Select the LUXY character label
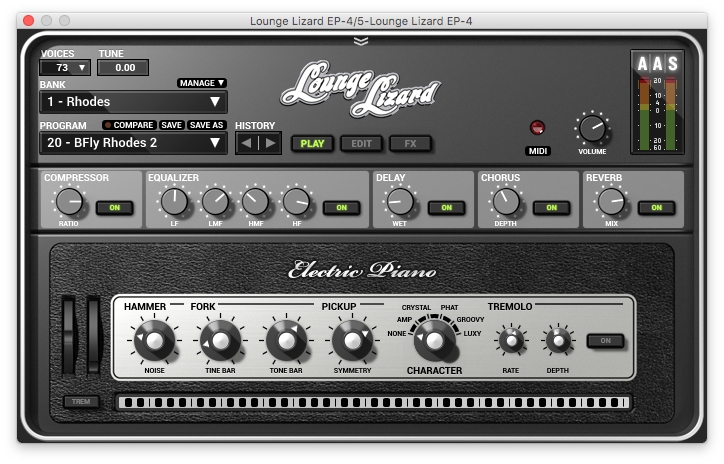 tap(472, 333)
